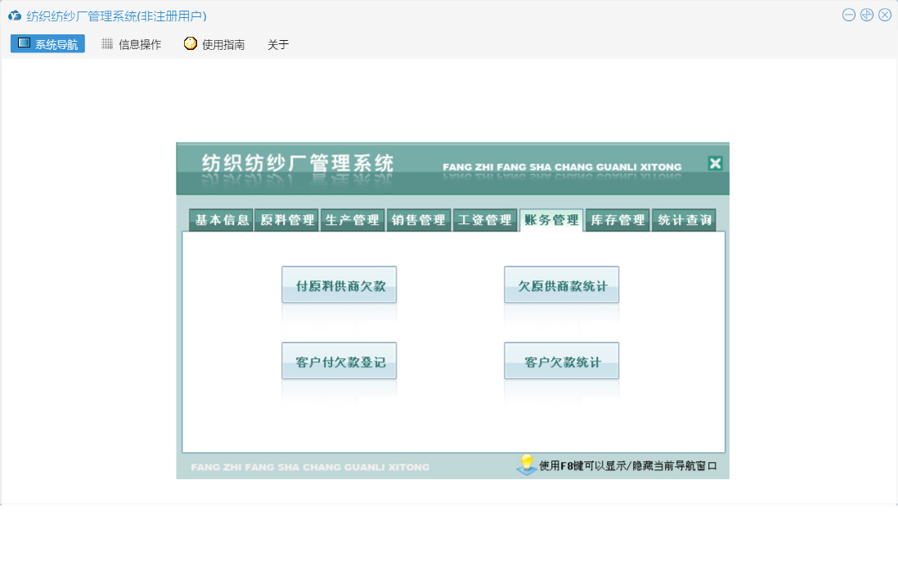Click the 付原料供商欠款 button
Viewport: 898px width, 588px height.
click(339, 285)
